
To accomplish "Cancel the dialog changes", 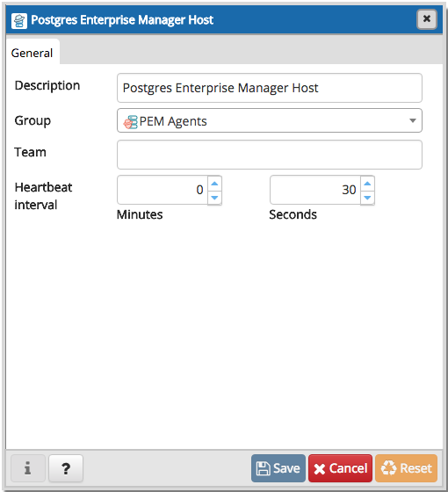I will coord(341,468).
